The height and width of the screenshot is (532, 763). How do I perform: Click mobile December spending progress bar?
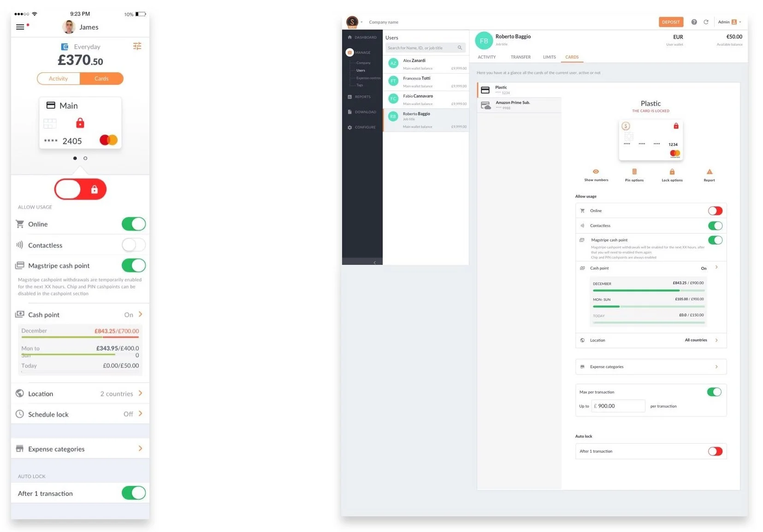(x=80, y=337)
